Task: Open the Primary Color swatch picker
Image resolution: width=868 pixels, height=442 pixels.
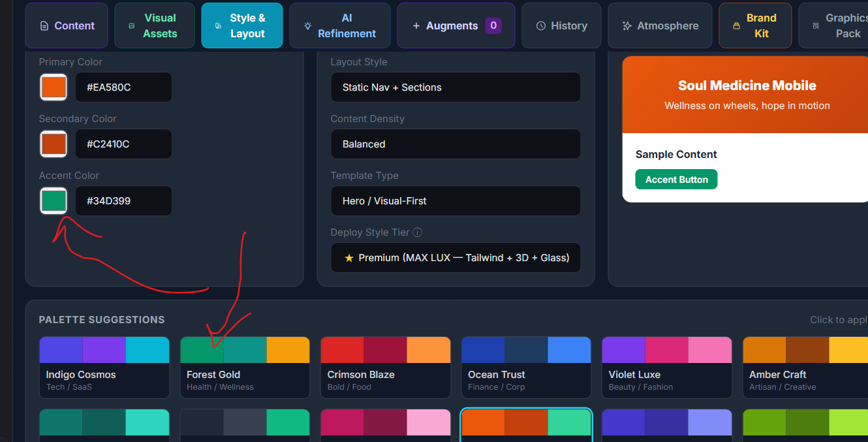Action: point(54,87)
